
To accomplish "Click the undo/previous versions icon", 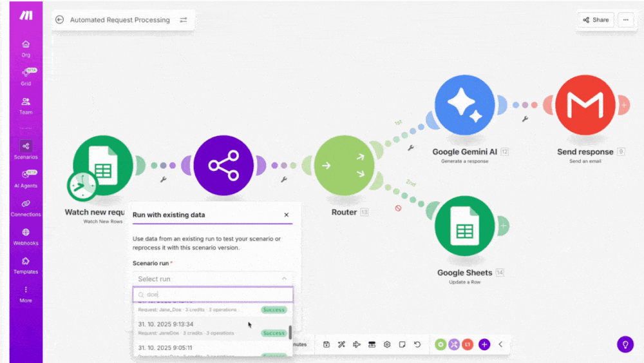I will 417,344.
